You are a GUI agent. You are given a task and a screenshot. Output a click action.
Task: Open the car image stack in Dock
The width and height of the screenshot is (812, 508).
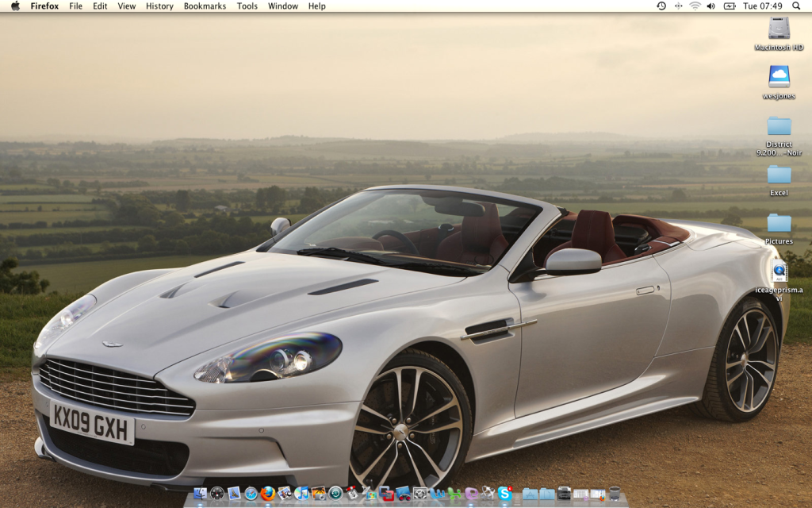(564, 493)
